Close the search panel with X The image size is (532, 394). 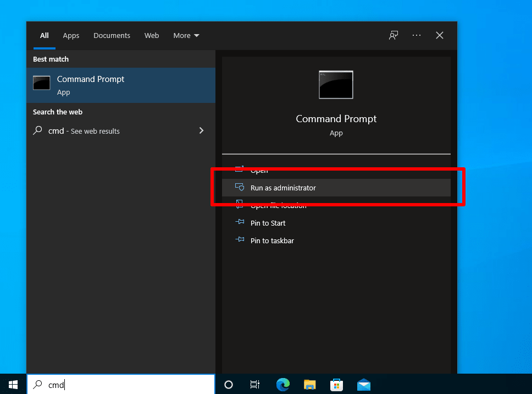439,35
